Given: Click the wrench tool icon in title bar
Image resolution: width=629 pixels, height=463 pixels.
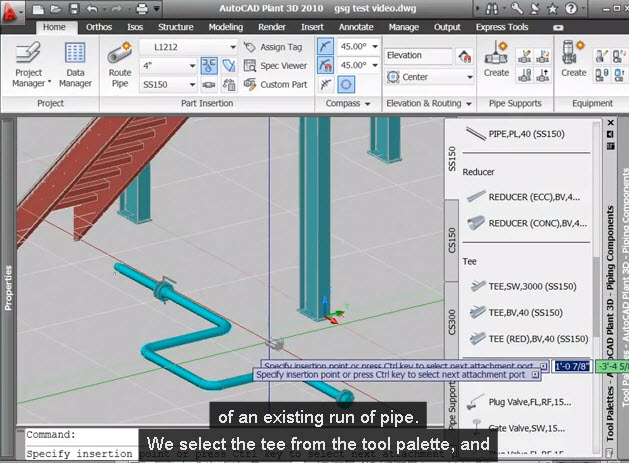Looking at the screenshot, I should click(517, 9).
